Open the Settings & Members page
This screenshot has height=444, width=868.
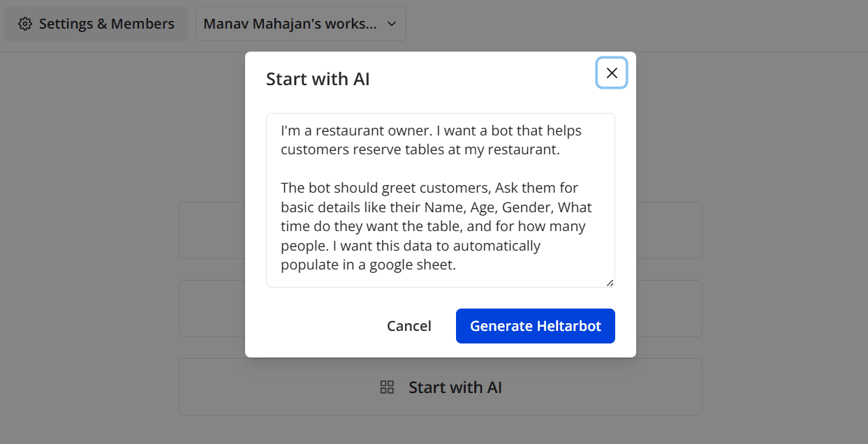(x=96, y=24)
